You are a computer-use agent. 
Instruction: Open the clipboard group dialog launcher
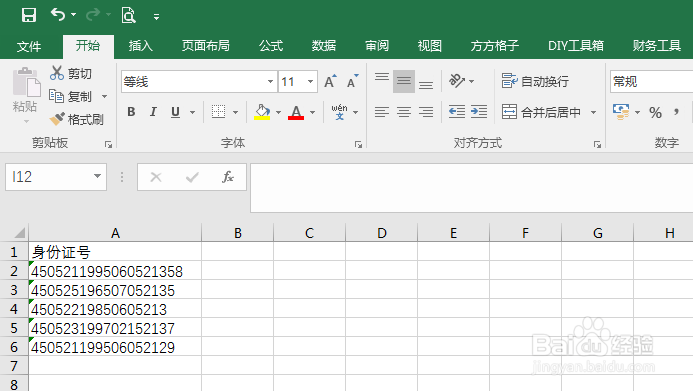click(x=108, y=144)
